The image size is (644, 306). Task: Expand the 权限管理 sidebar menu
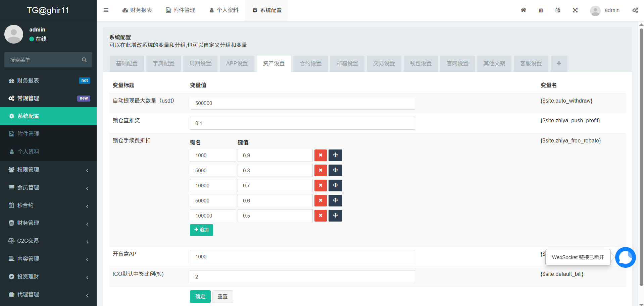48,170
